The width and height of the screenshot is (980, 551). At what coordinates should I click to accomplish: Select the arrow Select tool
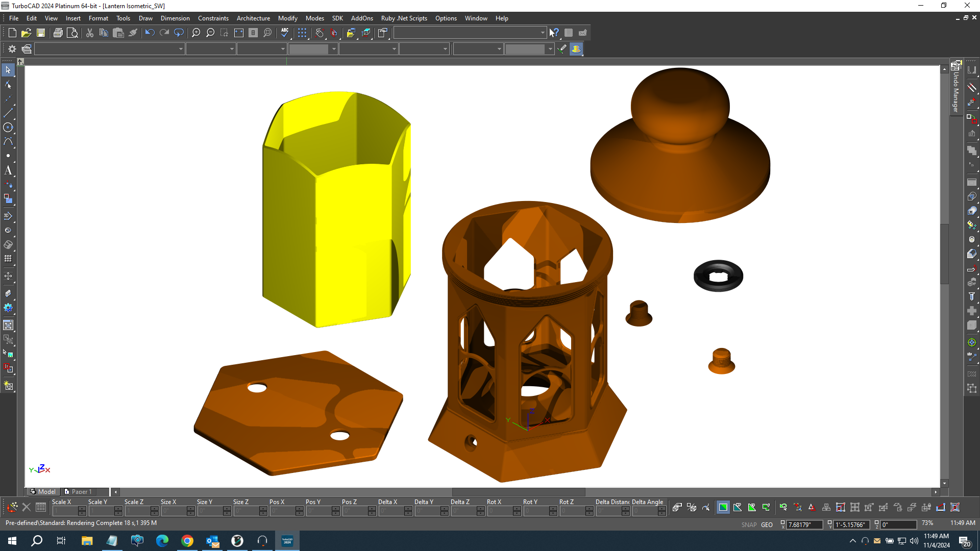pyautogui.click(x=8, y=70)
